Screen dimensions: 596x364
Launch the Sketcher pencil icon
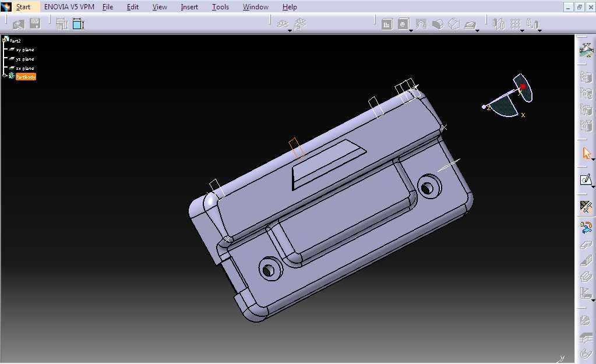click(586, 179)
